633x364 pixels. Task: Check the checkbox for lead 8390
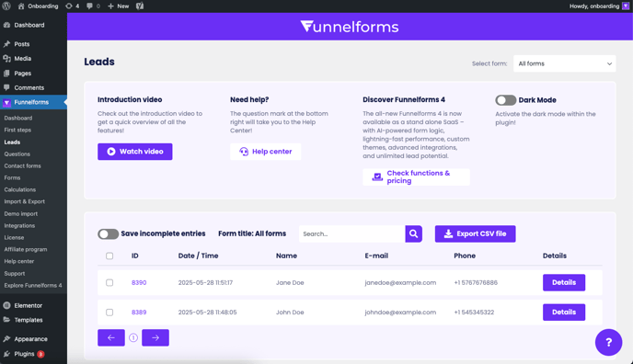[109, 282]
